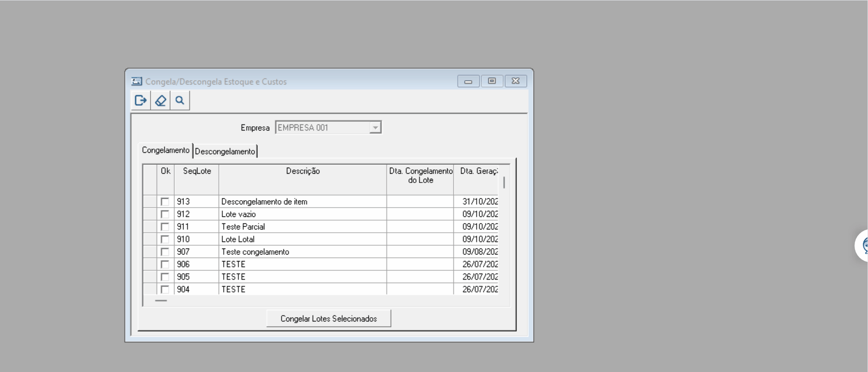Viewport: 868px width, 372px height.
Task: Minimize the Congela/Descongela window
Action: [468, 81]
